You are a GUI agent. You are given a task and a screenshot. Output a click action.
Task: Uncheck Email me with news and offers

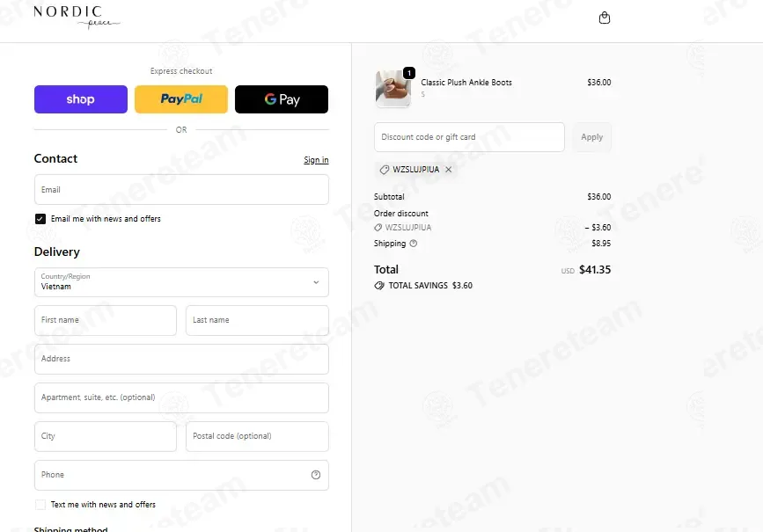coord(40,219)
